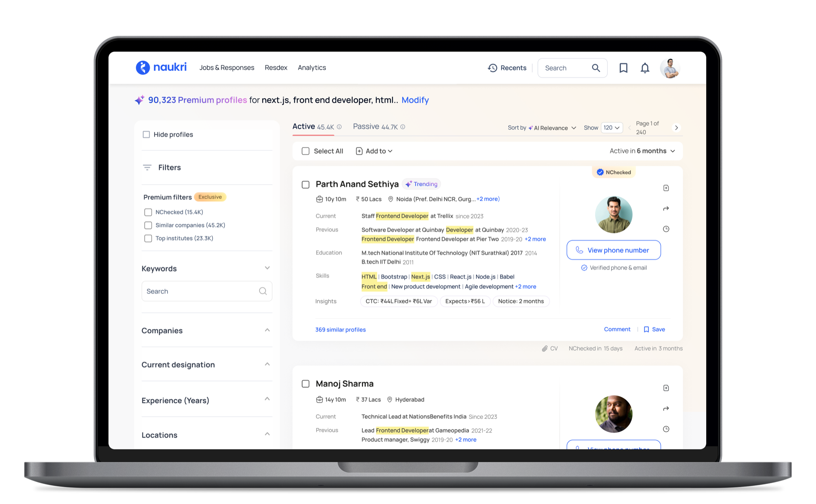The width and height of the screenshot is (816, 504).
Task: Open notifications bell
Action: click(645, 68)
